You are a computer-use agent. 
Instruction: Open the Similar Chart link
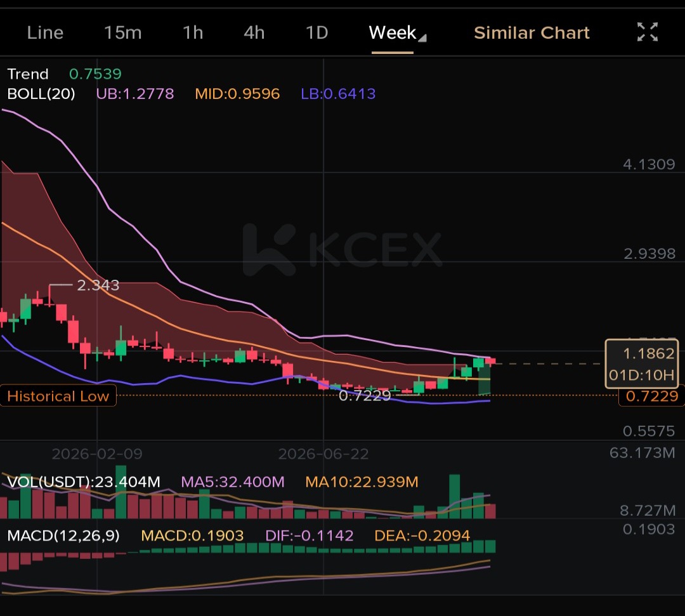532,33
